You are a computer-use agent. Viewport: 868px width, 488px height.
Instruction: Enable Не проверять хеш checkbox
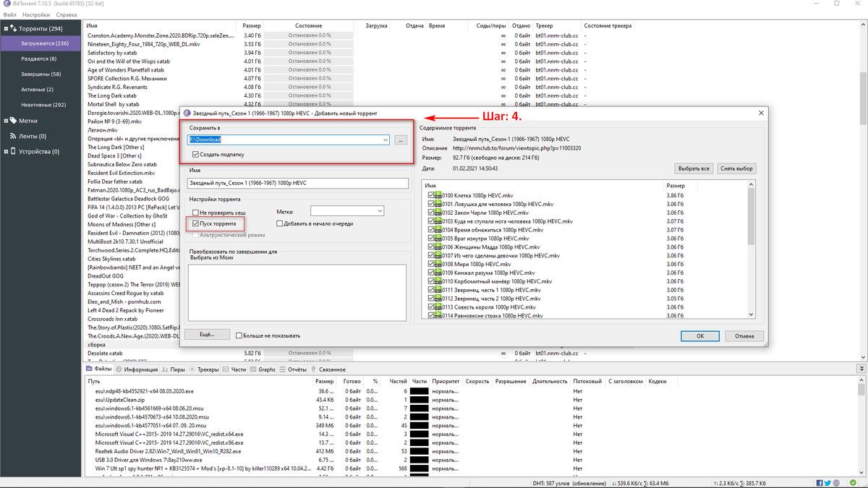(x=195, y=213)
